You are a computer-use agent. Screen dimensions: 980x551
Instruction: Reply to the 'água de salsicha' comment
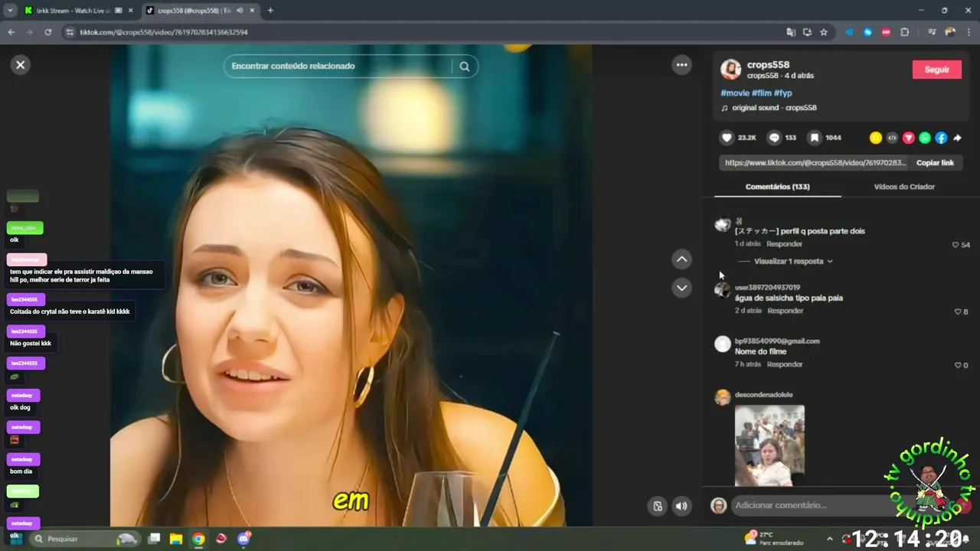point(786,311)
